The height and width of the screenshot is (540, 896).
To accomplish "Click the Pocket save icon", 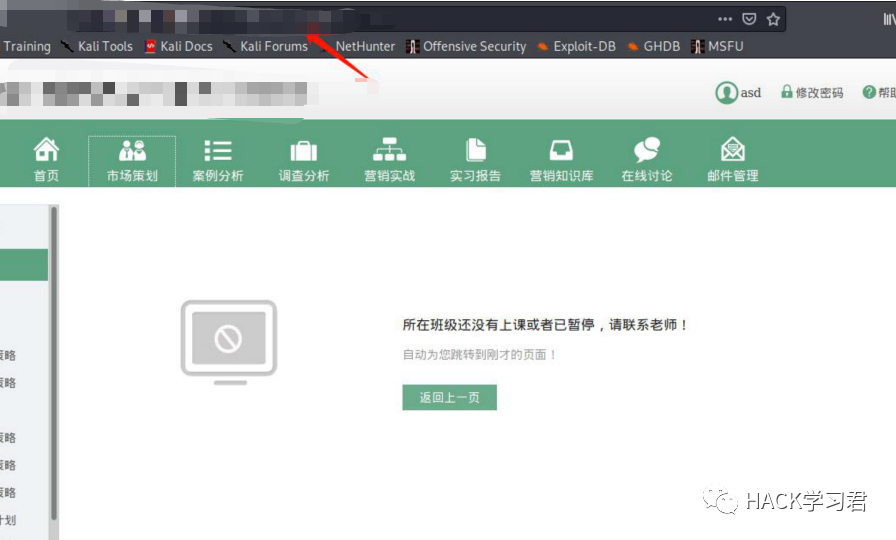I will [749, 19].
